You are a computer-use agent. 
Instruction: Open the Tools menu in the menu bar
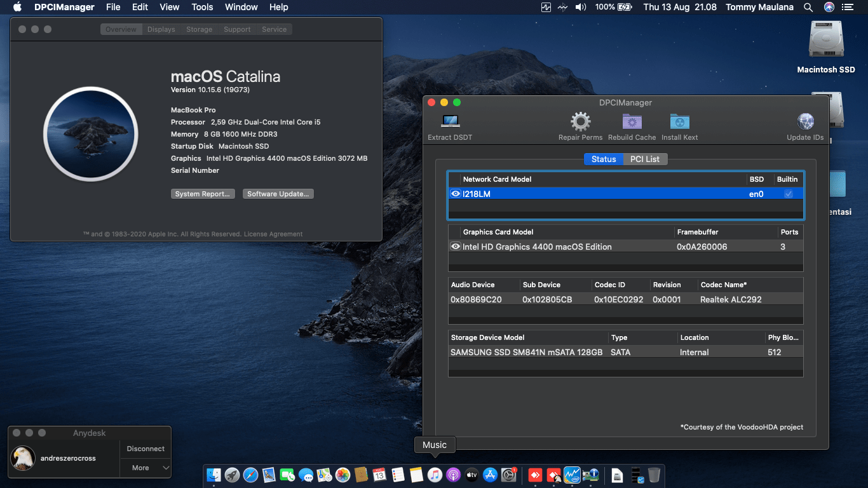202,7
